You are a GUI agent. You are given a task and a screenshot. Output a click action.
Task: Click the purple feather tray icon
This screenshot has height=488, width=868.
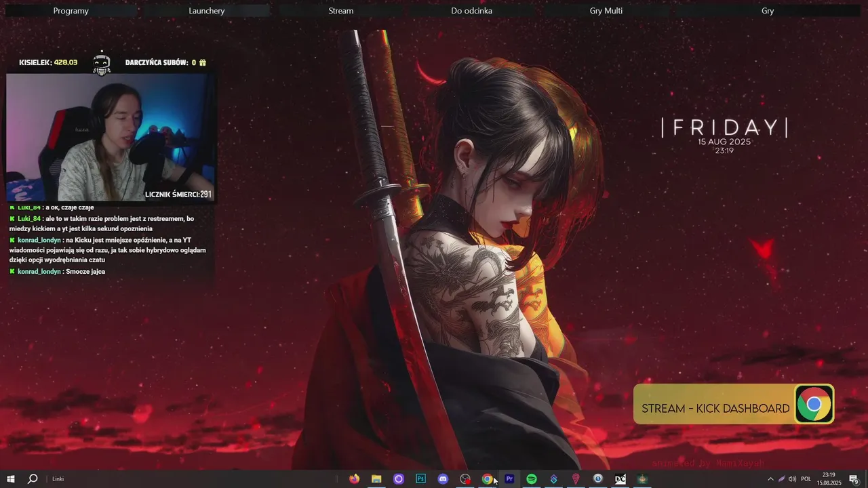[781, 479]
